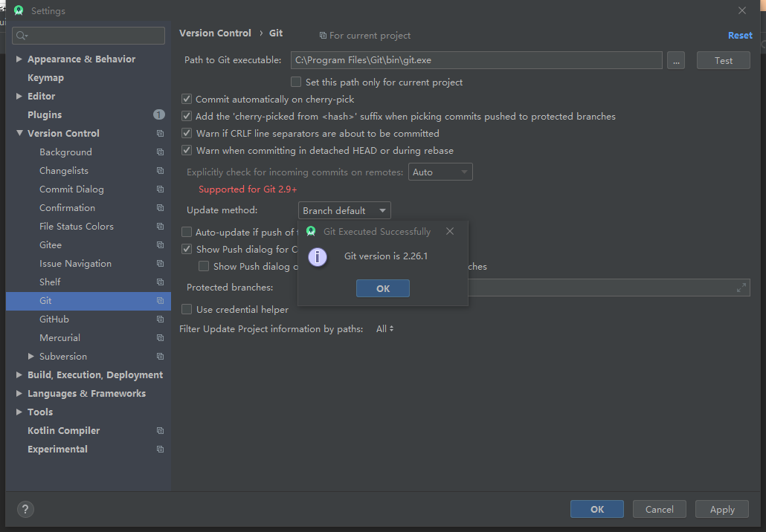Open the incoming commits check Auto dropdown
The width and height of the screenshot is (766, 532).
(x=440, y=172)
